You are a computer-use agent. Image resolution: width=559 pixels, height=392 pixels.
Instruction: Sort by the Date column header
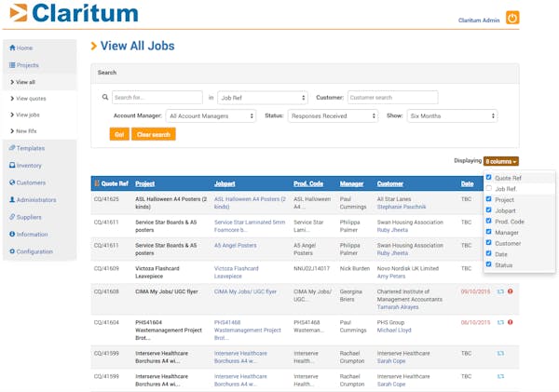tap(467, 183)
